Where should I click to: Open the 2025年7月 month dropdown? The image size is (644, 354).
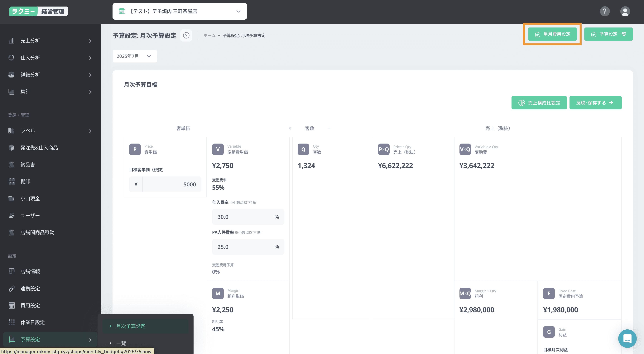point(134,56)
